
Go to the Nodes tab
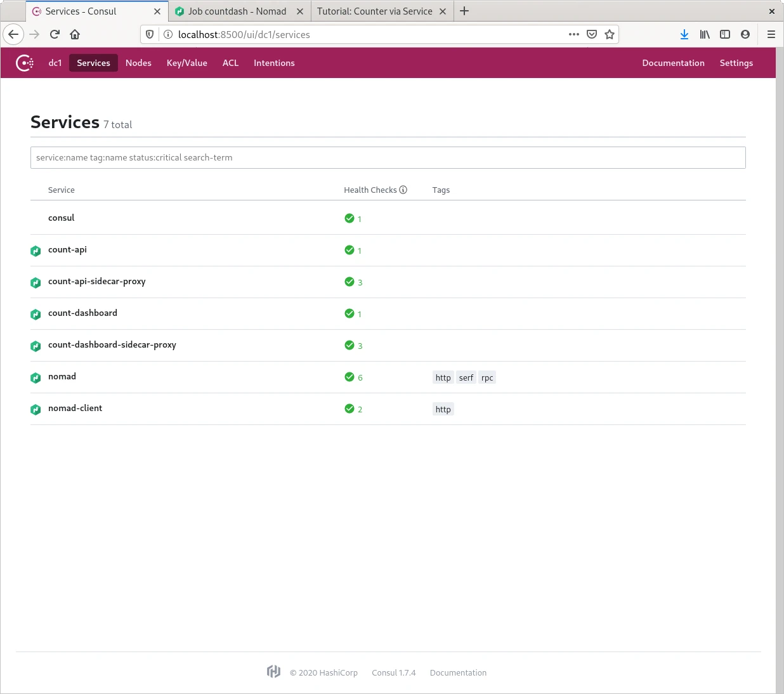click(138, 63)
